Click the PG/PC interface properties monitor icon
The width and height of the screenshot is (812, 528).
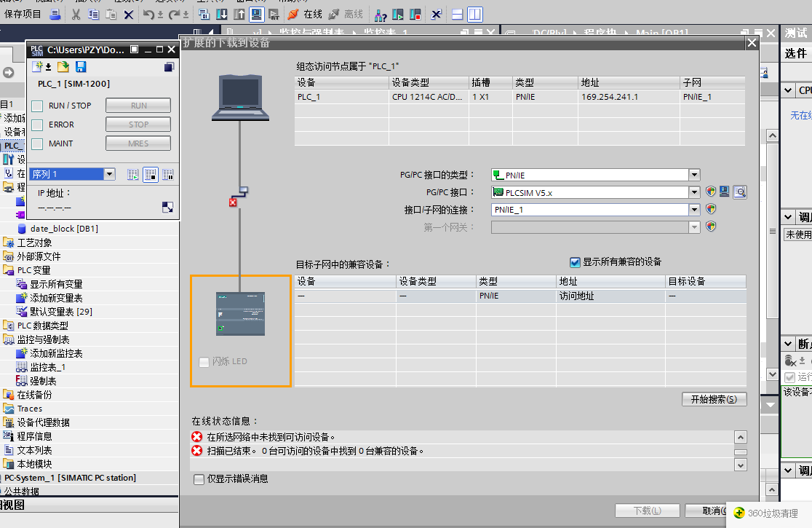pos(725,192)
